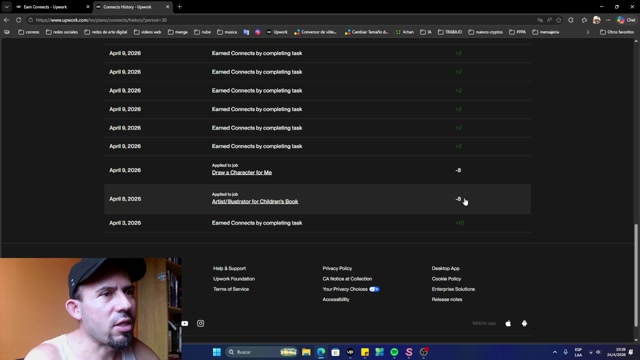Open the redes de arte digital folder
640x360 pixels.
(x=106, y=32)
